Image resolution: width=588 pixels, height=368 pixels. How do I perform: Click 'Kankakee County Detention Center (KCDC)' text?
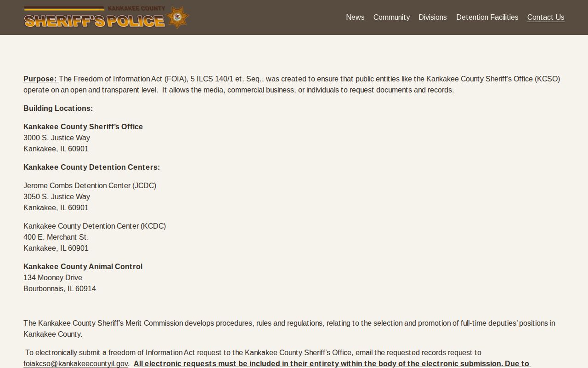click(x=95, y=226)
